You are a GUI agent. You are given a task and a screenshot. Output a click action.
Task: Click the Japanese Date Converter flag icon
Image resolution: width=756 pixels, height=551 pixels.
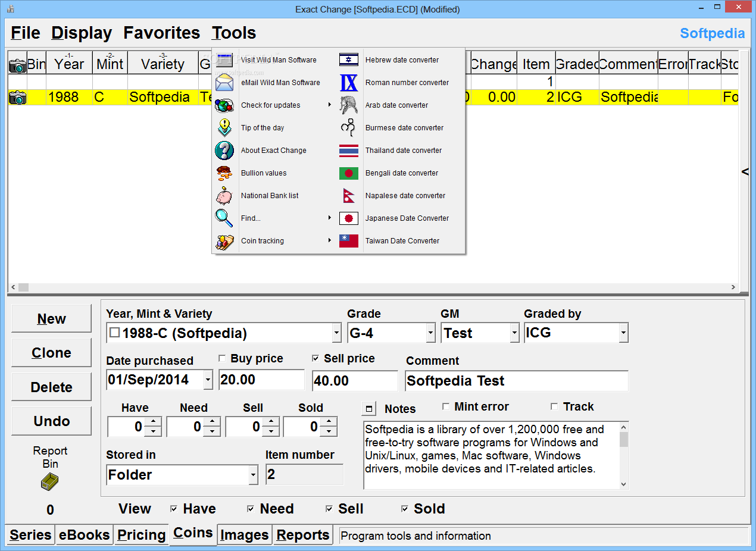coord(349,218)
